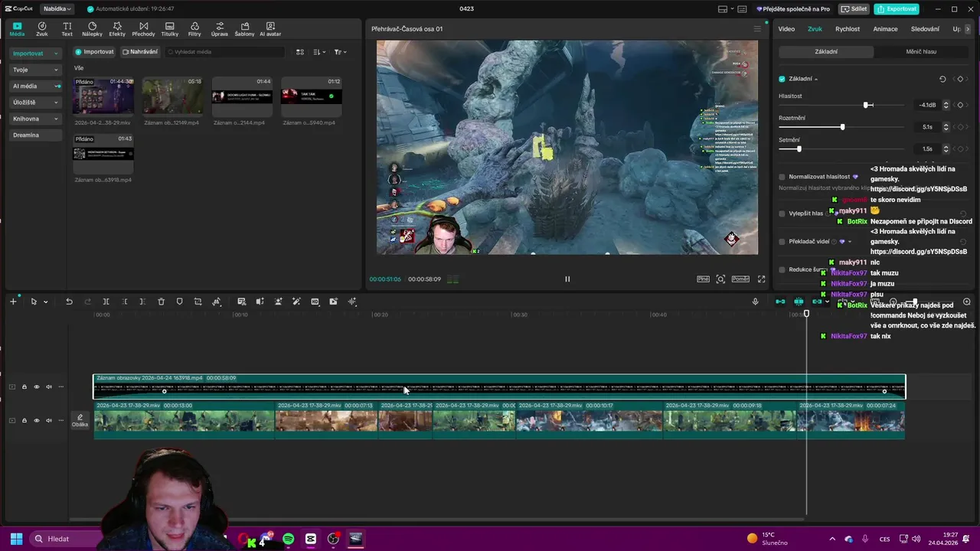Click the Nahrávání record button
Screen dimensions: 980x551
pos(139,52)
